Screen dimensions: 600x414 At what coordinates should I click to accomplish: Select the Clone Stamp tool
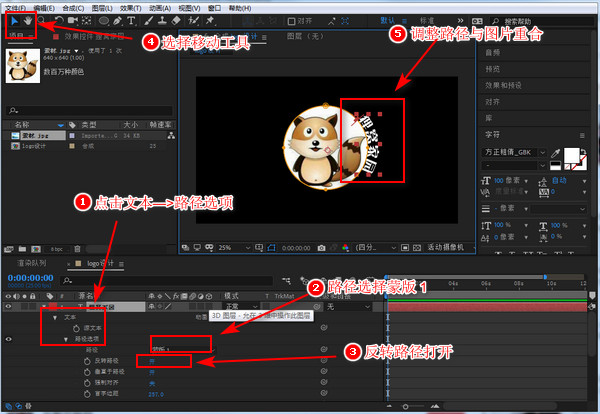click(162, 21)
